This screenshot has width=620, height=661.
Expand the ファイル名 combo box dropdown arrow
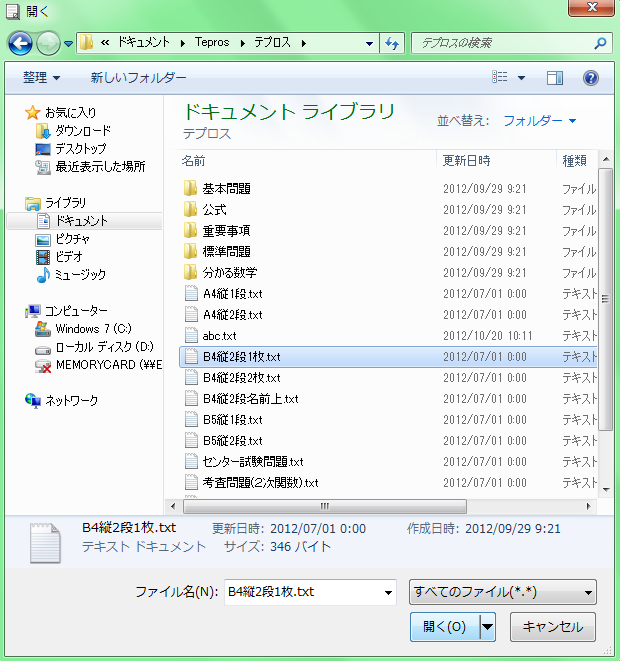point(388,593)
